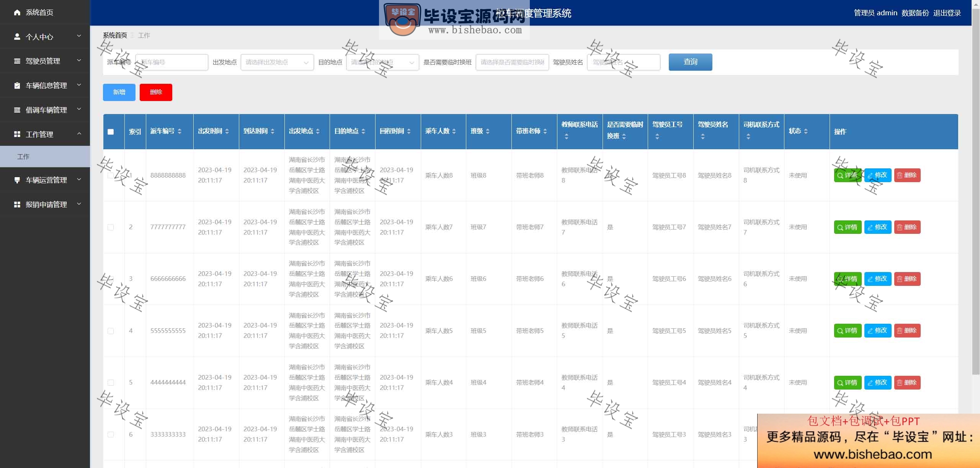Check the row with 7777777777
The image size is (980, 468).
[x=111, y=227]
